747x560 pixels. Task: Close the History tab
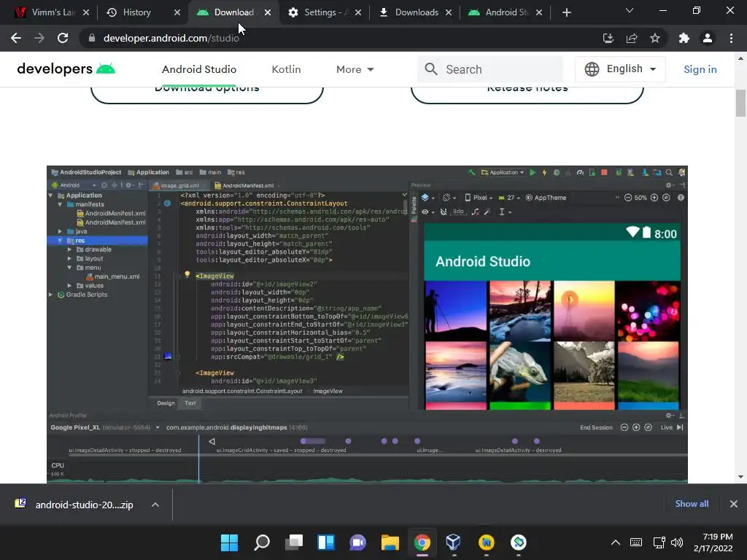point(177,12)
